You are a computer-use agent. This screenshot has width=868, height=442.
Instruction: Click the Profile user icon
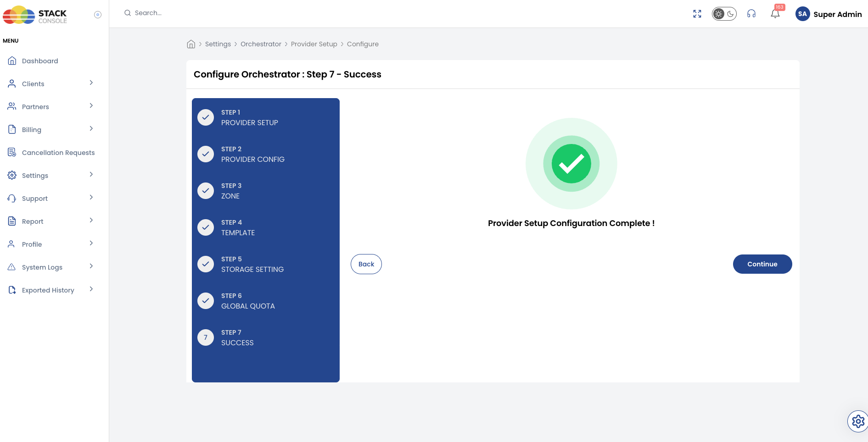click(x=12, y=244)
